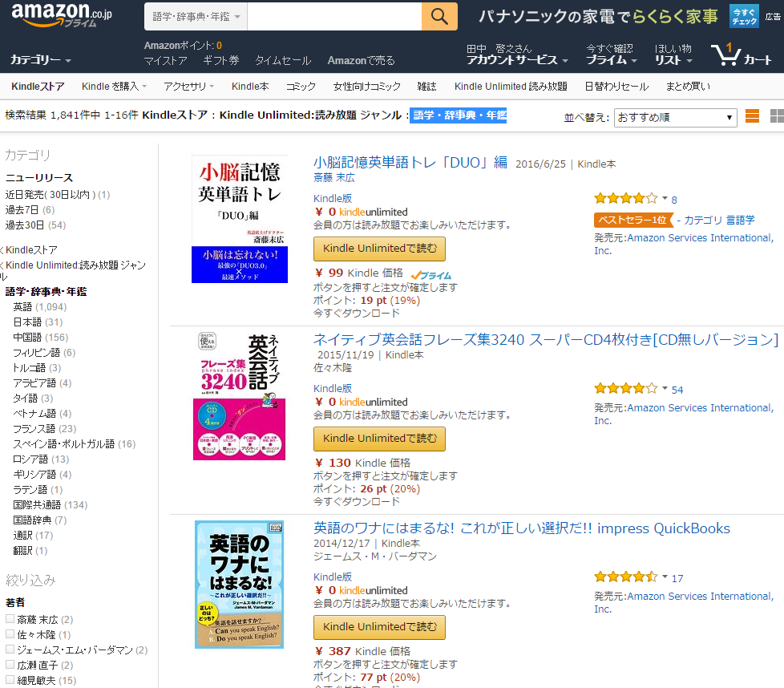Click 小脳記憶英単語トレ book cover thumbnail
This screenshot has height=688, width=784.
tap(240, 219)
